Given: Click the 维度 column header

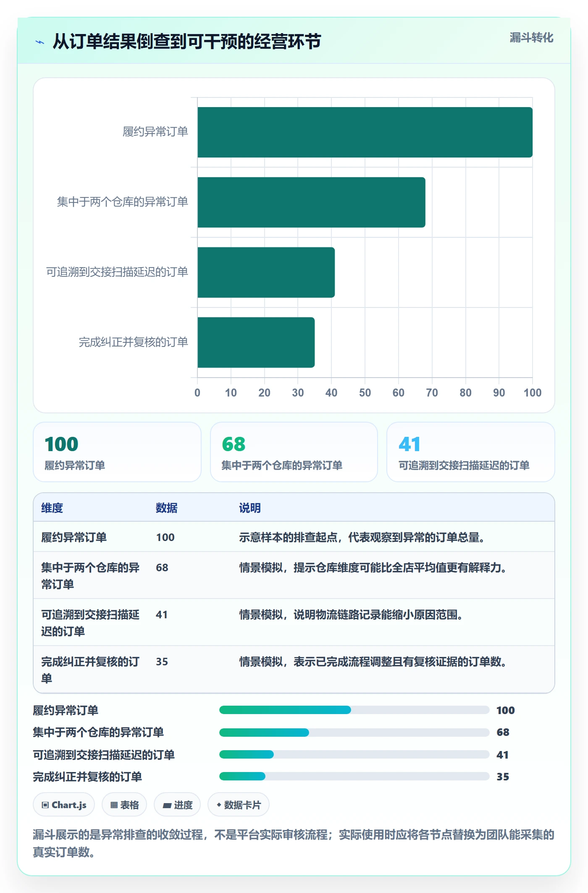Looking at the screenshot, I should point(52,508).
